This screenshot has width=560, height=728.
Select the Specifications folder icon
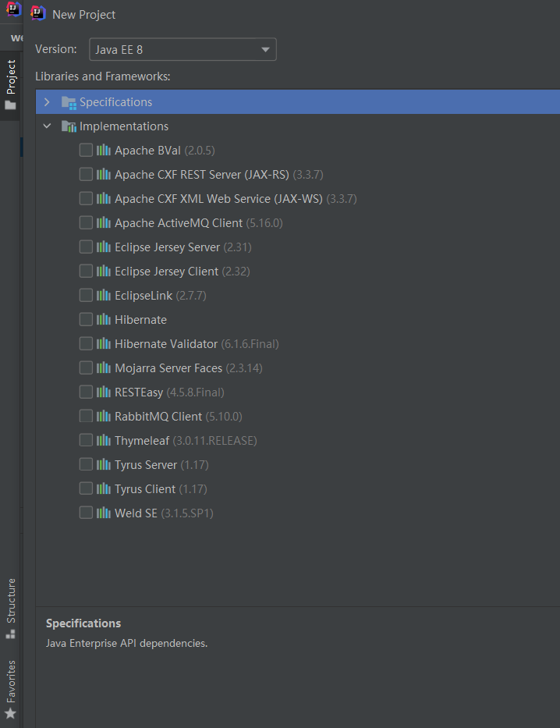point(69,103)
